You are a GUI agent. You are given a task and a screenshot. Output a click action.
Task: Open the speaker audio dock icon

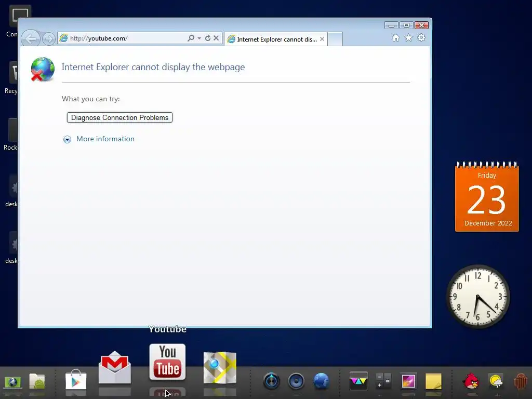pos(296,381)
